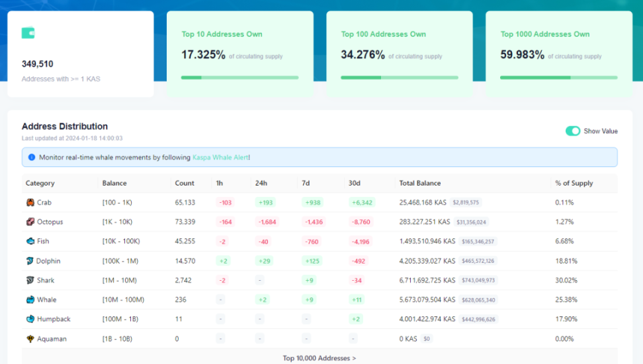Click the Dolphin category icon

(30, 261)
